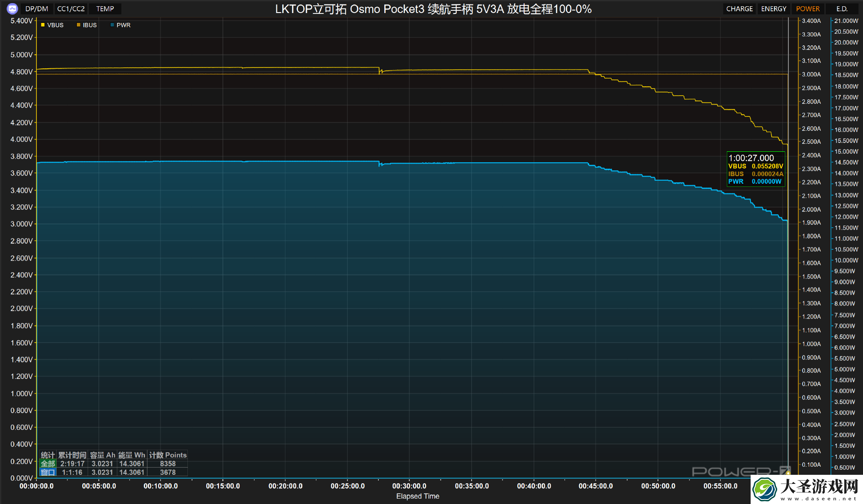Screen dimensions: 863x504
Task: Click the 3.0231 capacity cell in 窗口 row
Action: coord(102,472)
